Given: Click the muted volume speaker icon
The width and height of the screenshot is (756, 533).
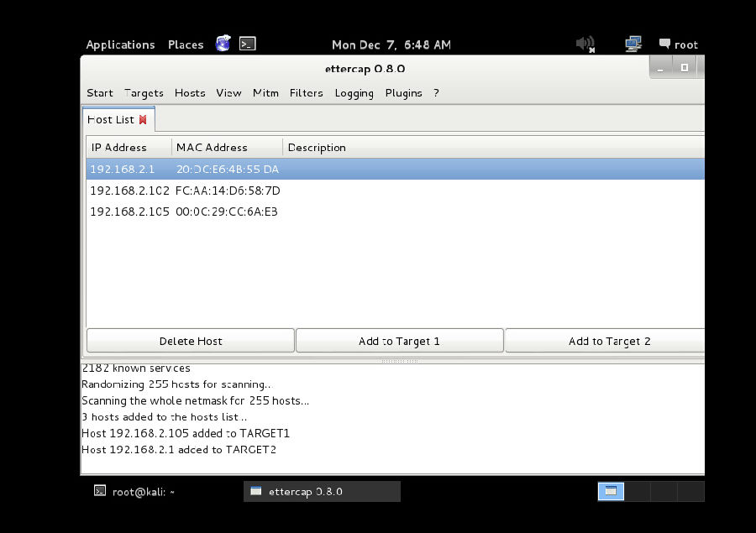Looking at the screenshot, I should click(x=585, y=44).
